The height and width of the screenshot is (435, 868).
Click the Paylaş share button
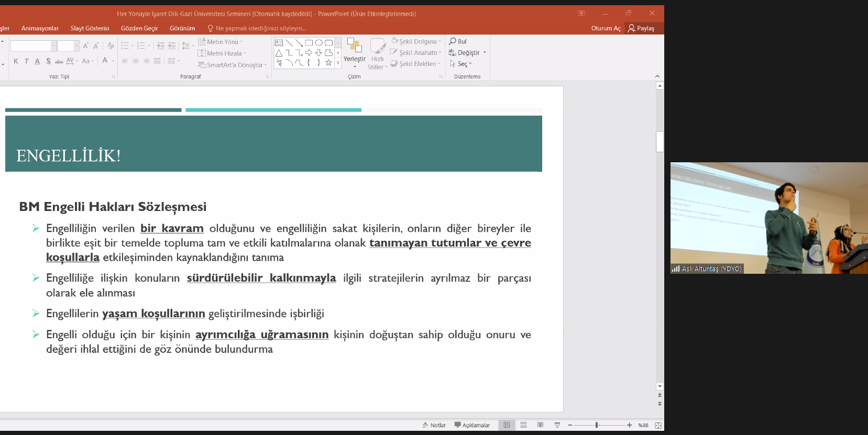pos(641,28)
